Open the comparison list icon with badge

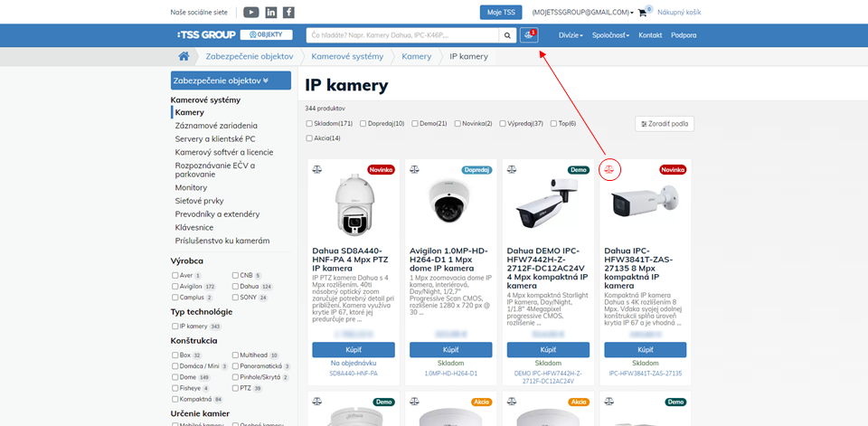click(529, 34)
